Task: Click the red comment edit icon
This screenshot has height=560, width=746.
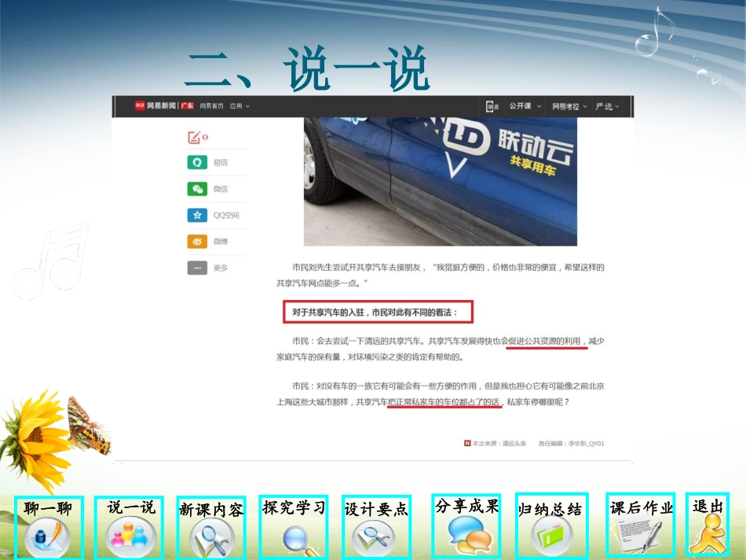Action: 194,137
